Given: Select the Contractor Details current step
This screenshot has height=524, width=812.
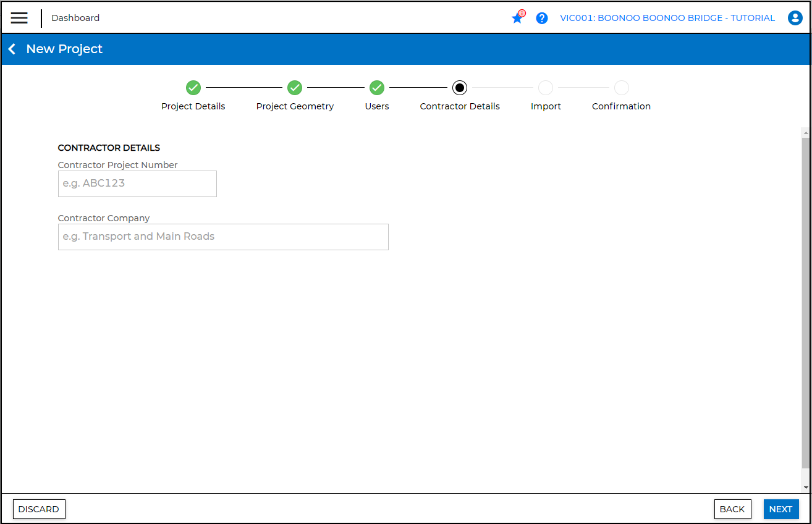Looking at the screenshot, I should 460,88.
